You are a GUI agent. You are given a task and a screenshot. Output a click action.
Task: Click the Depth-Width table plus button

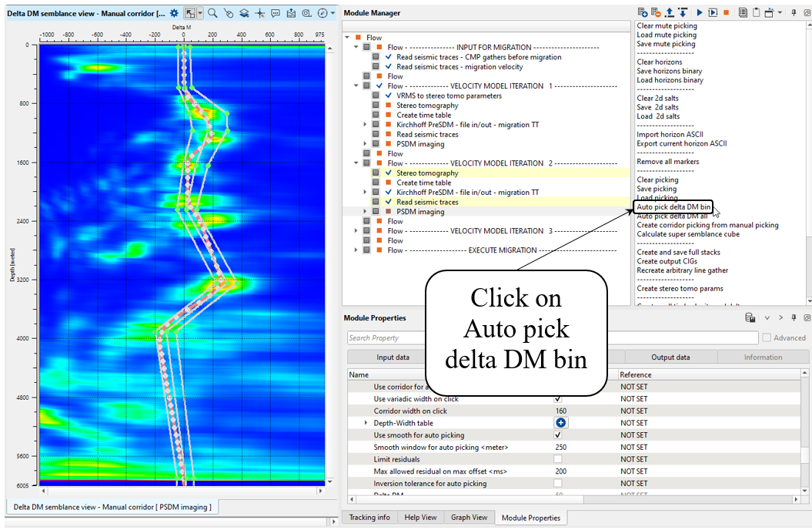click(560, 423)
